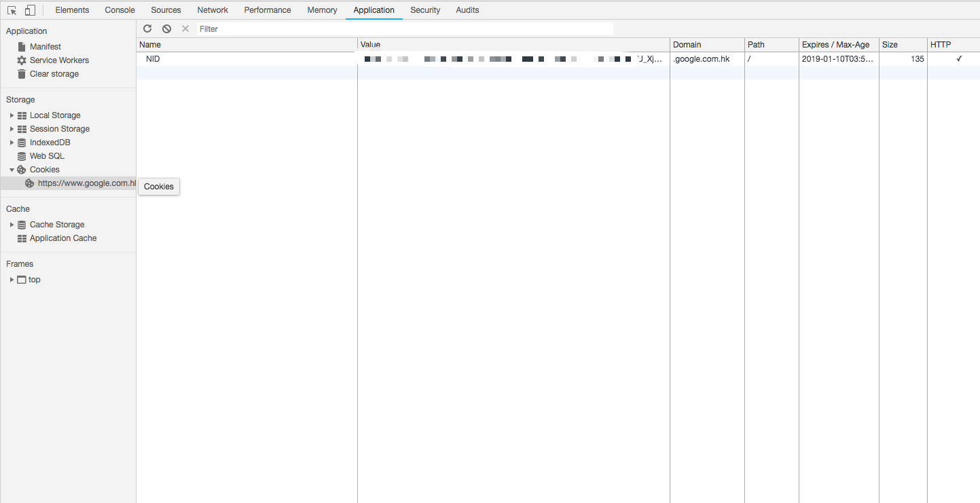Expand the Session Storage tree
980x503 pixels.
[12, 129]
